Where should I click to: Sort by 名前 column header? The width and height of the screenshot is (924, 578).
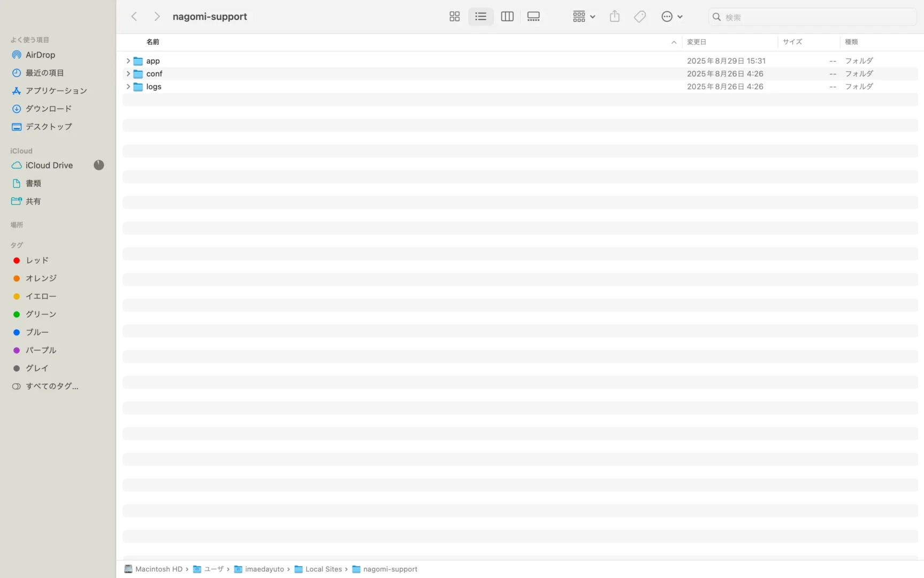point(153,42)
